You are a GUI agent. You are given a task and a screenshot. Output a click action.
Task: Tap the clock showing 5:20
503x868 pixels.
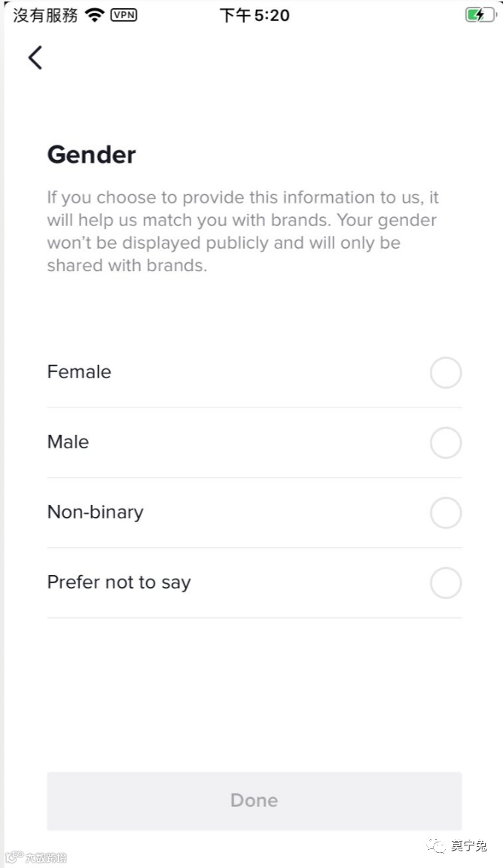(x=255, y=16)
